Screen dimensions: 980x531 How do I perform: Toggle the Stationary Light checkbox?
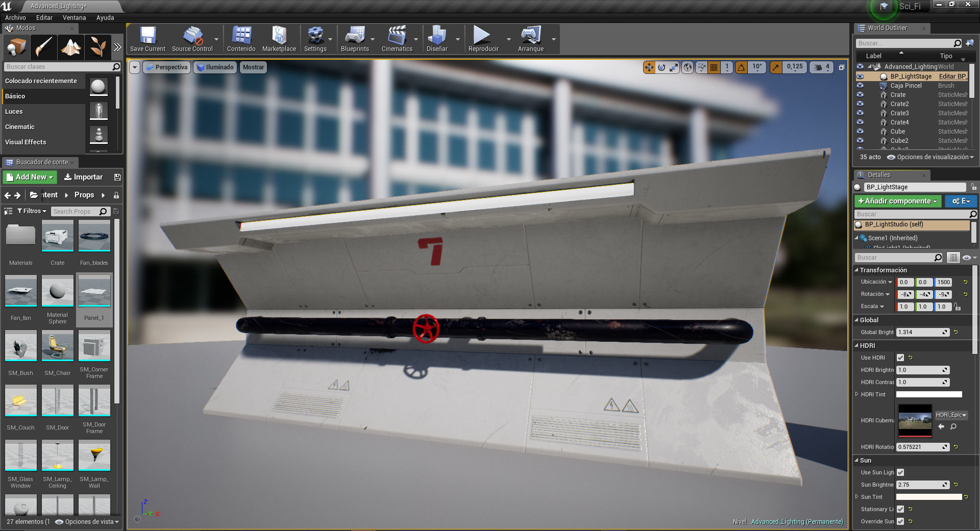pyautogui.click(x=900, y=509)
